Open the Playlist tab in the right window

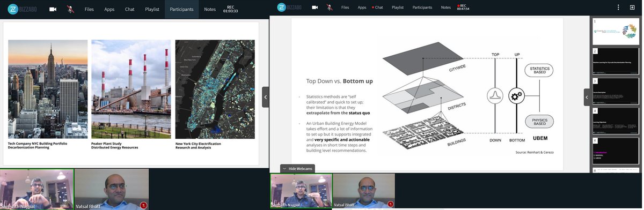click(398, 7)
